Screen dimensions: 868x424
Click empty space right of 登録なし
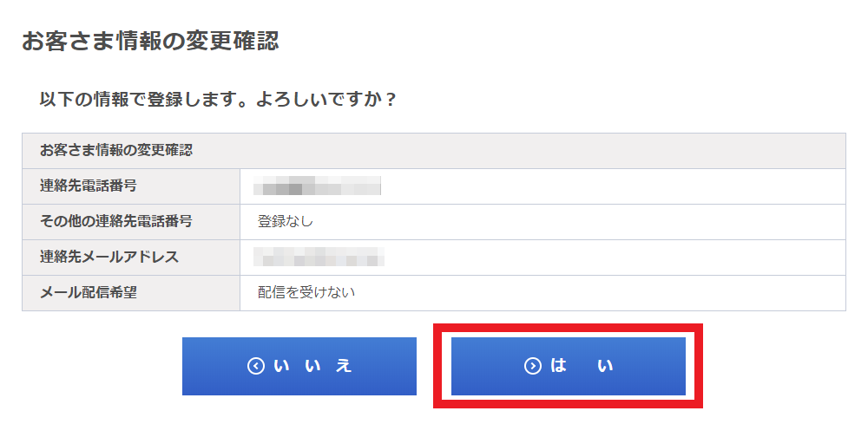580,222
